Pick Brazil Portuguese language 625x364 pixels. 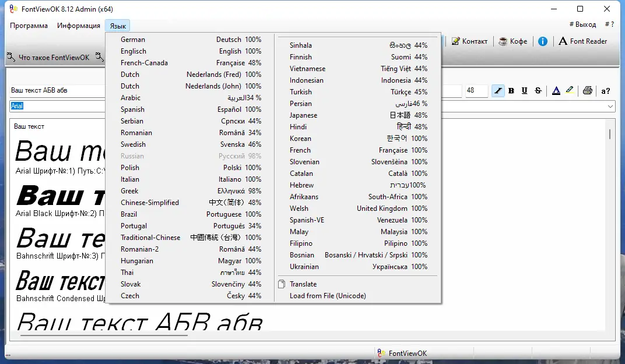[x=191, y=214]
